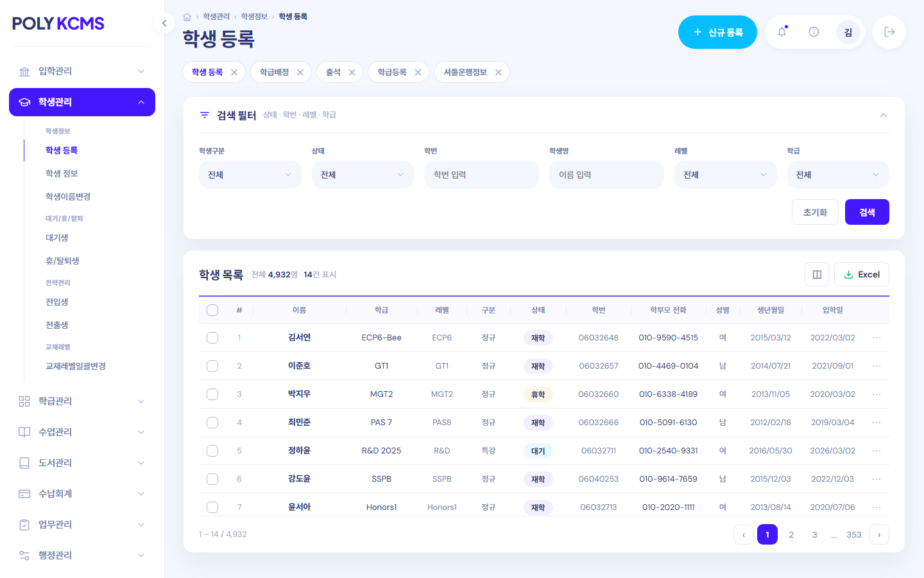This screenshot has width=924, height=578.
Task: Click the 이름 입력 field
Action: click(606, 175)
